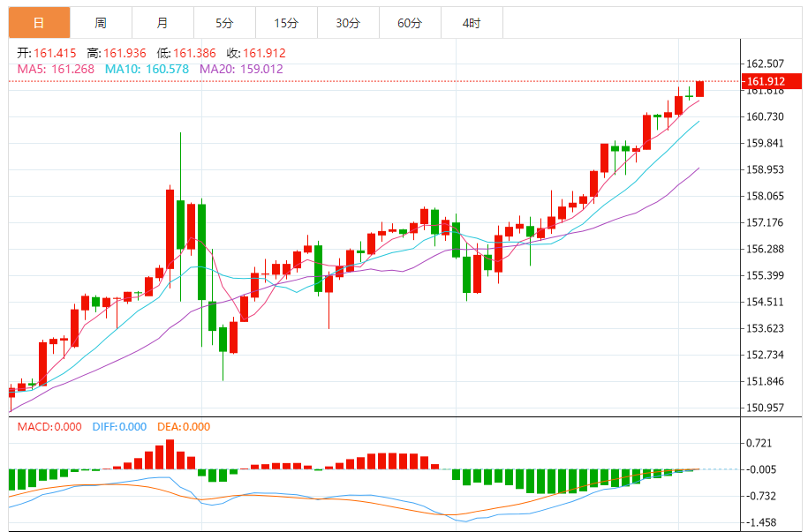Click the MACD value label
This screenshot has height=532, width=808.
49,426
